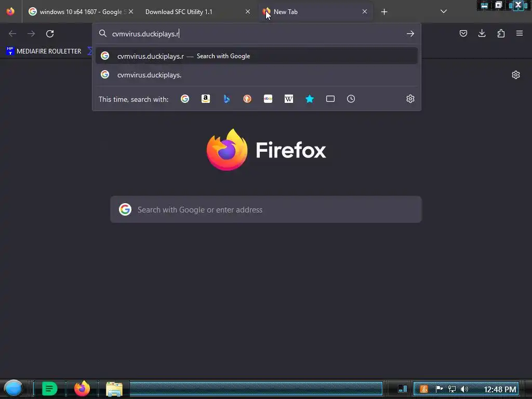Open Save to Pocket

463,33
